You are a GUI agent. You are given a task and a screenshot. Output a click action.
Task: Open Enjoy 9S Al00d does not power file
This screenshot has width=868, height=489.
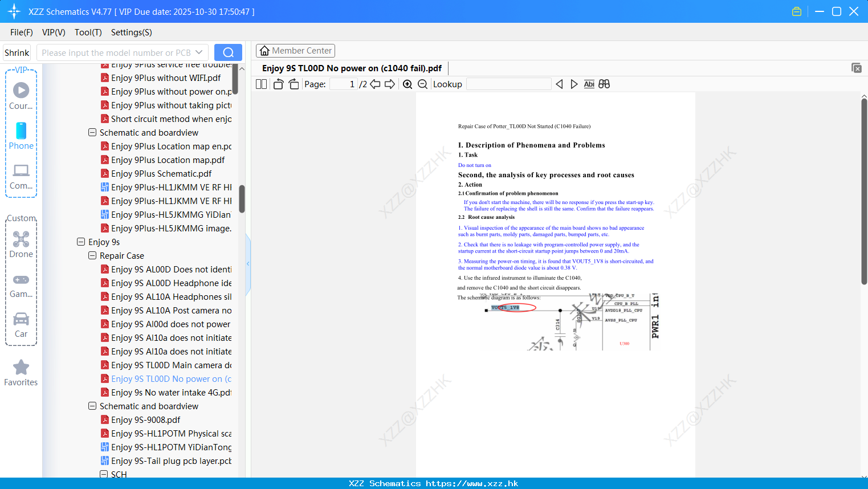(x=166, y=324)
